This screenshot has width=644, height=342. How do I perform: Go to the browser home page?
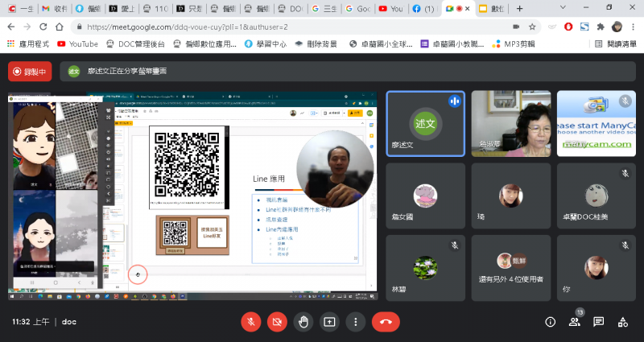click(x=60, y=27)
